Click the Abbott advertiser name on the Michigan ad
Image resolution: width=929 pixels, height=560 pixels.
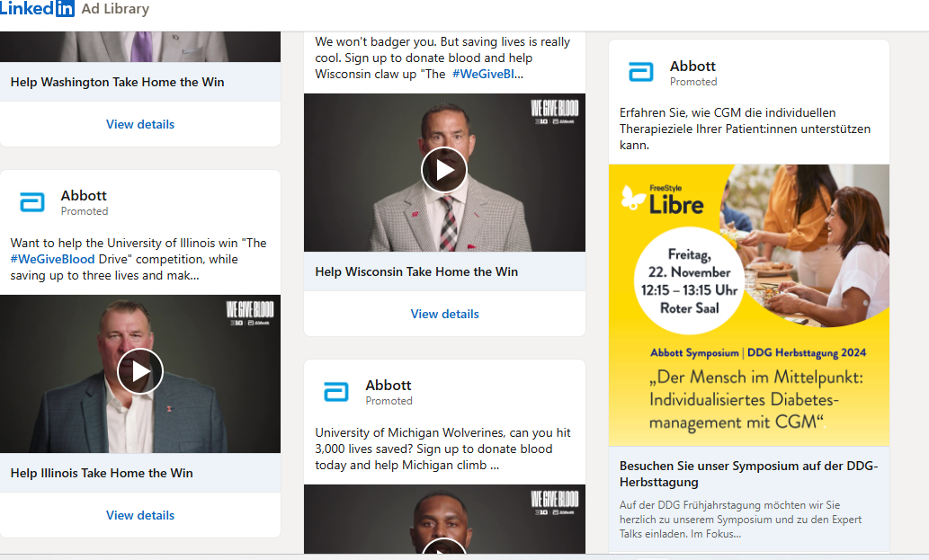click(x=389, y=385)
